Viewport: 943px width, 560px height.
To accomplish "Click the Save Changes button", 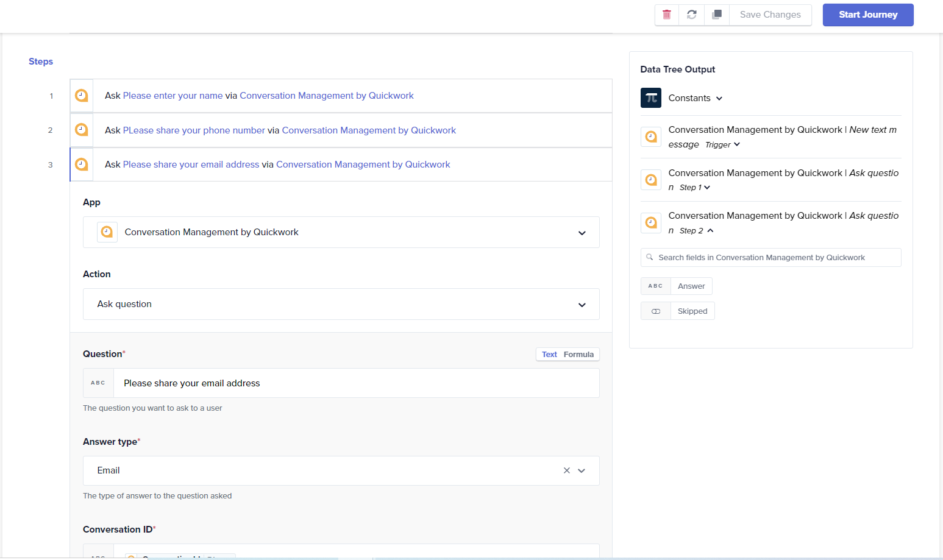I will click(770, 15).
